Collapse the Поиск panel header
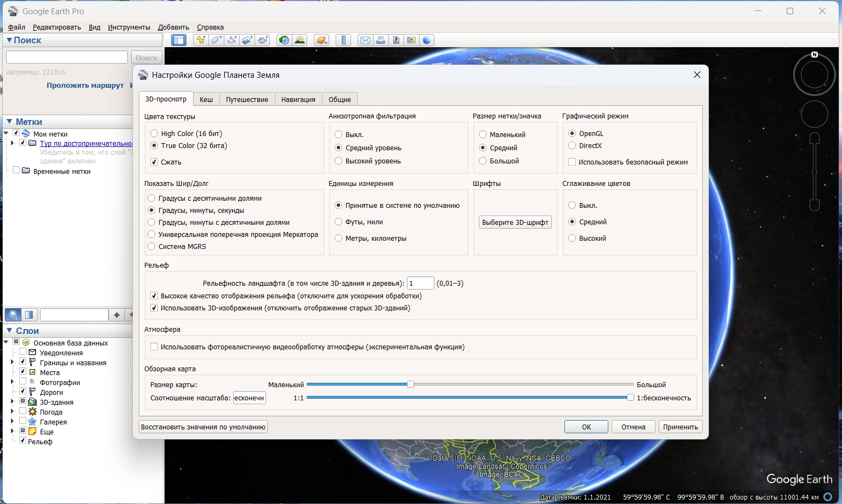The height and width of the screenshot is (504, 842). pyautogui.click(x=9, y=40)
